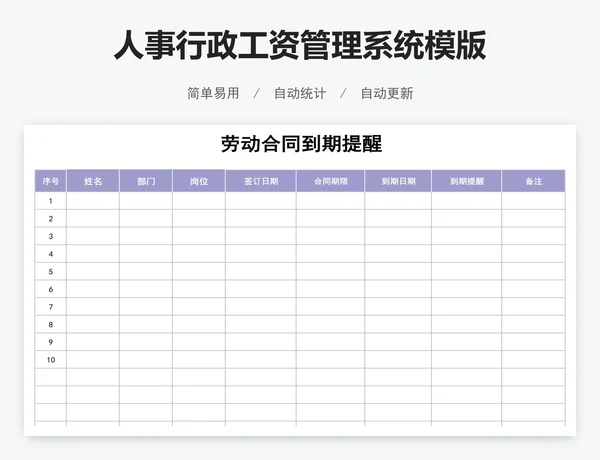The width and height of the screenshot is (600, 460).
Task: Select the empty 岗位 cell in row 3
Action: tap(199, 236)
